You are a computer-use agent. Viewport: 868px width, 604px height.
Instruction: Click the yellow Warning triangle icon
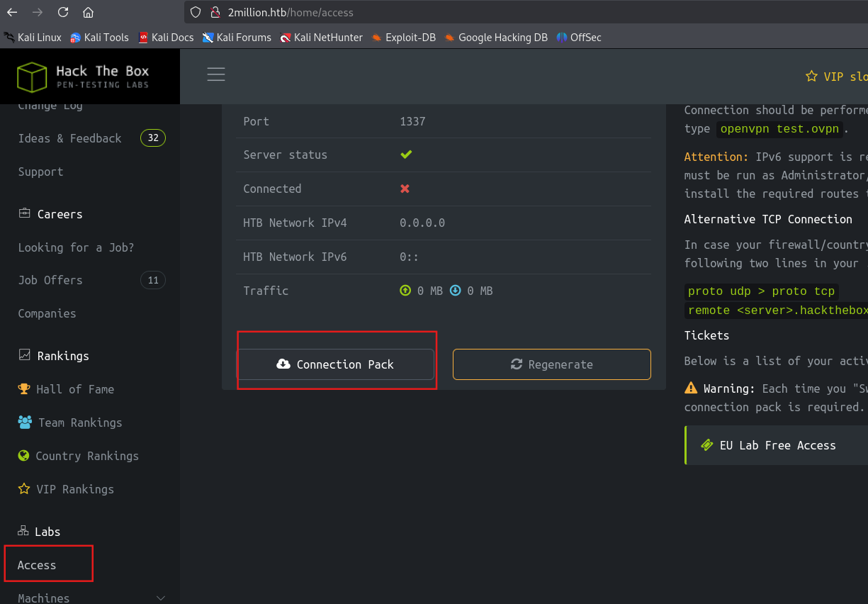pyautogui.click(x=691, y=388)
